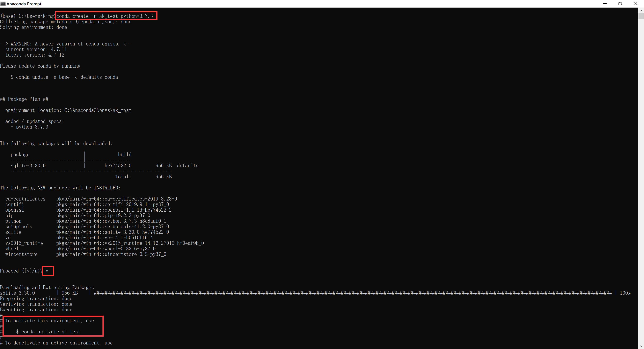This screenshot has height=349, width=644.
Task: Click 'Downloading and Extracting Packages' line
Action: coord(47,287)
